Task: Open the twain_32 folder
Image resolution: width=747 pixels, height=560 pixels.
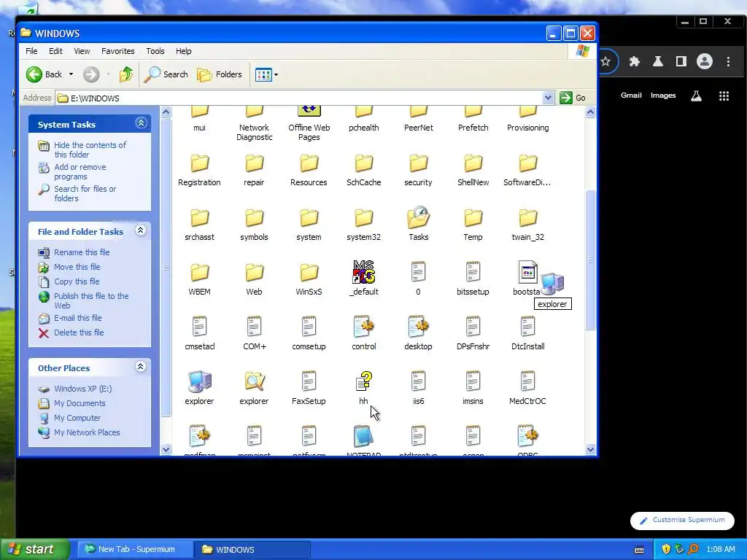Action: pyautogui.click(x=527, y=218)
